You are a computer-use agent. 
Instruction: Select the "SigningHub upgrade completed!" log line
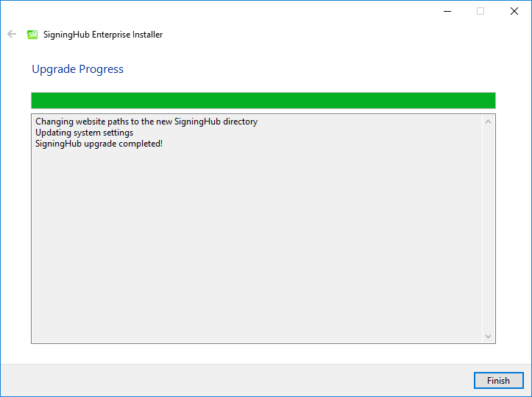[x=99, y=144]
